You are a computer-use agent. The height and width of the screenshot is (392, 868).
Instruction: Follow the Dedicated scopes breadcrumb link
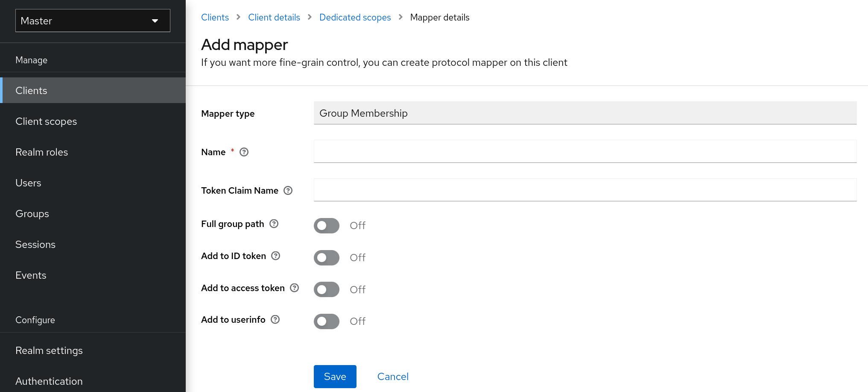coord(355,17)
